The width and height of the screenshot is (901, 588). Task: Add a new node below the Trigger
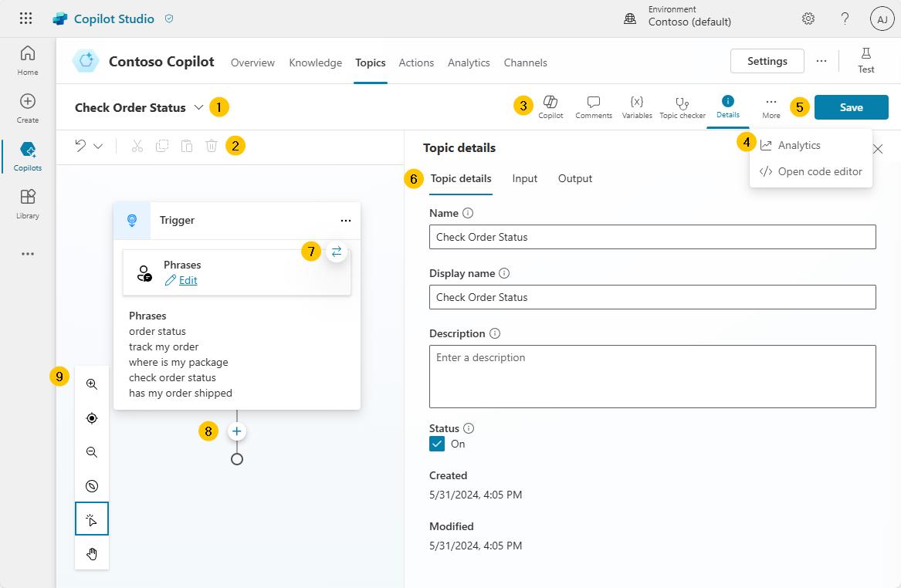click(x=236, y=431)
